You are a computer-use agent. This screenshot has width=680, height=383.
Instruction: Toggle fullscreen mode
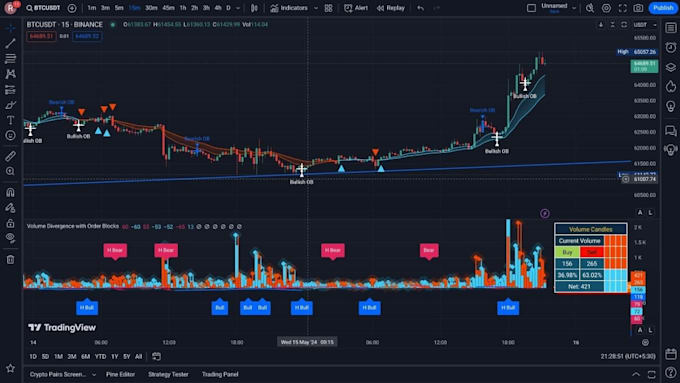coord(623,8)
